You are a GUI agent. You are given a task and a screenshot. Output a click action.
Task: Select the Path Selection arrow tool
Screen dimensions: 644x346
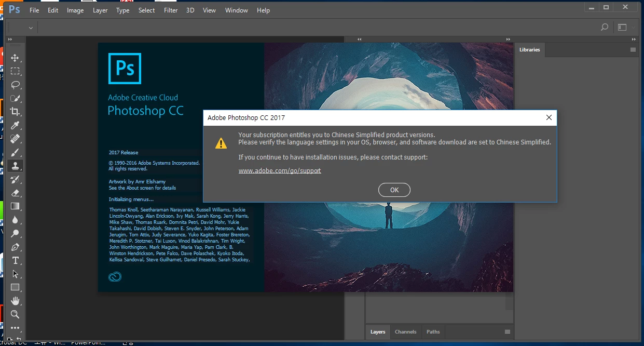pyautogui.click(x=15, y=274)
